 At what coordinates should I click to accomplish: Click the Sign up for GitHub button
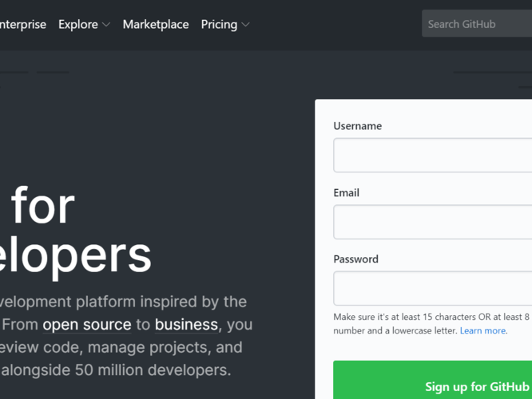433,380
